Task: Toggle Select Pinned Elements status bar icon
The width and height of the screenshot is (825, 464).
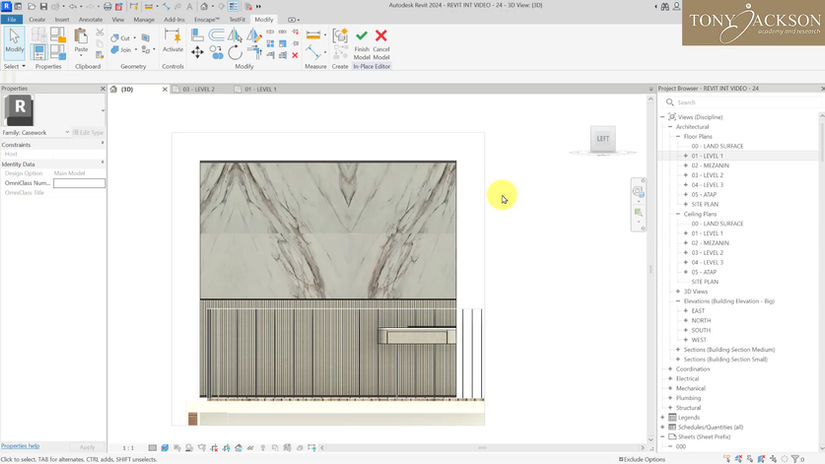Action: pos(750,459)
